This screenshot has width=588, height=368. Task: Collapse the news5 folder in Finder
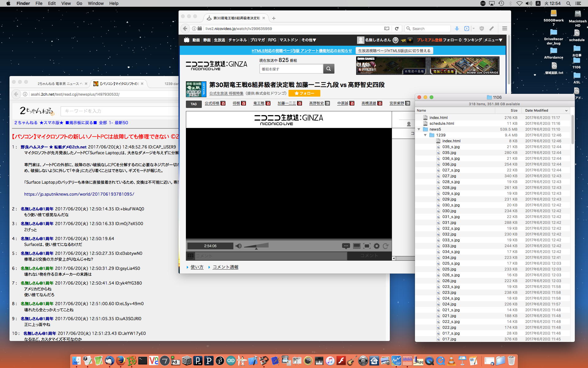(419, 129)
